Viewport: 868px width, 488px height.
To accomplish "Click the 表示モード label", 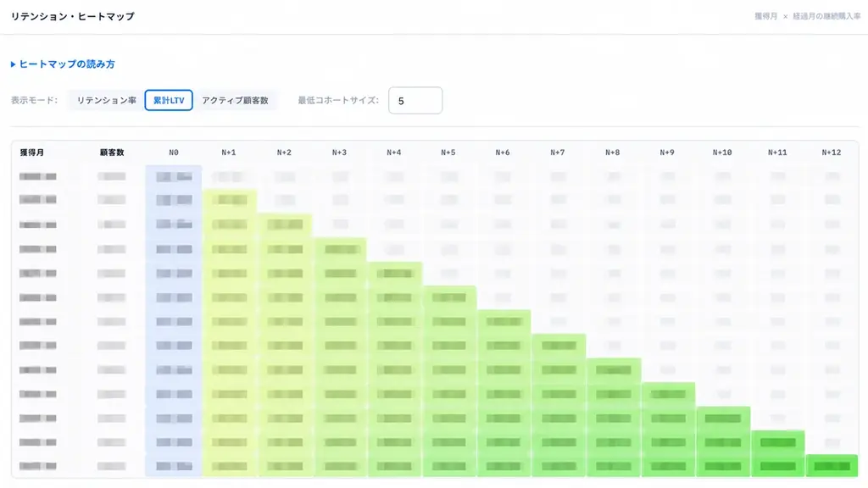I will pyautogui.click(x=34, y=100).
